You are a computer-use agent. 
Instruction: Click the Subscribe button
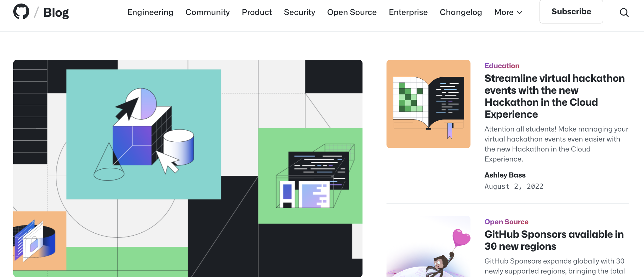point(571,11)
